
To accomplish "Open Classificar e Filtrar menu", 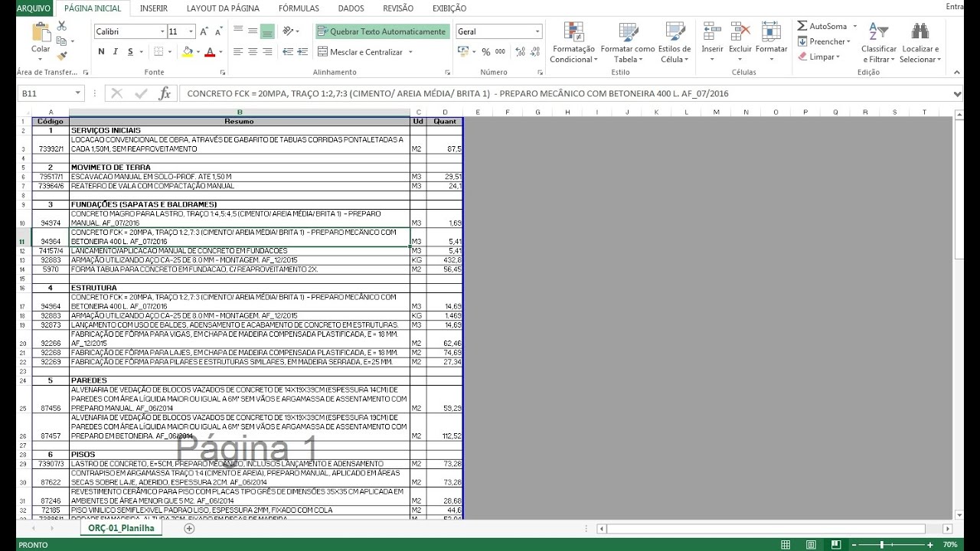I will (879, 42).
